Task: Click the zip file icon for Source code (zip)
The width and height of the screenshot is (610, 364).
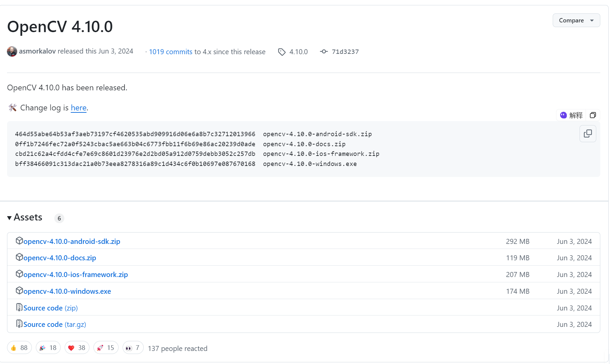Action: click(19, 307)
